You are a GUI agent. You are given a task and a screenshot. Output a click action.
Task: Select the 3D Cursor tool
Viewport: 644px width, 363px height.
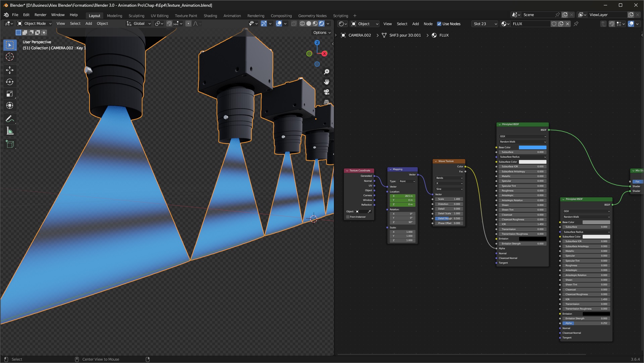[x=10, y=57]
